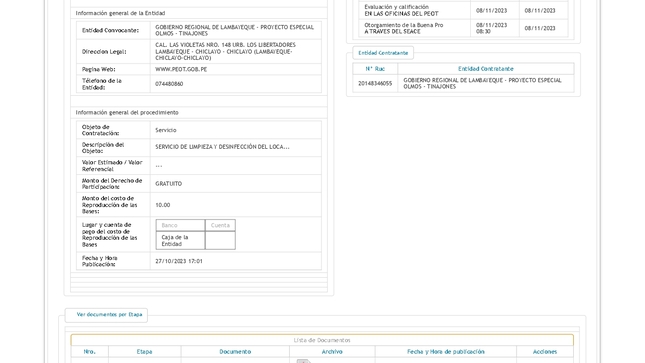Click Información general de la Entidad heading
Screen dimensions: 645x363
[x=120, y=13]
